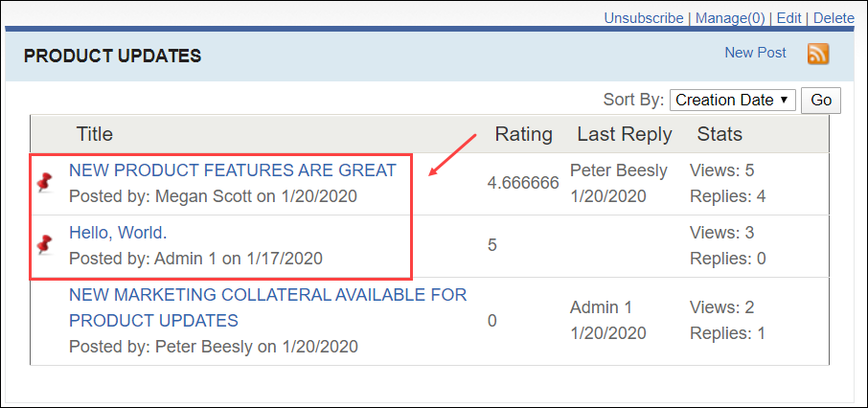Image resolution: width=868 pixels, height=408 pixels.
Task: Click the Edit link at top
Action: point(788,18)
